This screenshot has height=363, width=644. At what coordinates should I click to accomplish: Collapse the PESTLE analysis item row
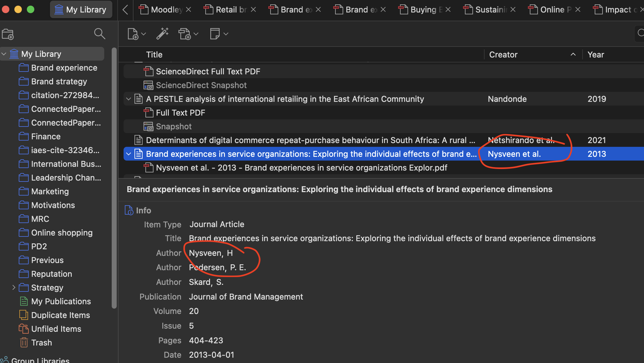pyautogui.click(x=128, y=99)
